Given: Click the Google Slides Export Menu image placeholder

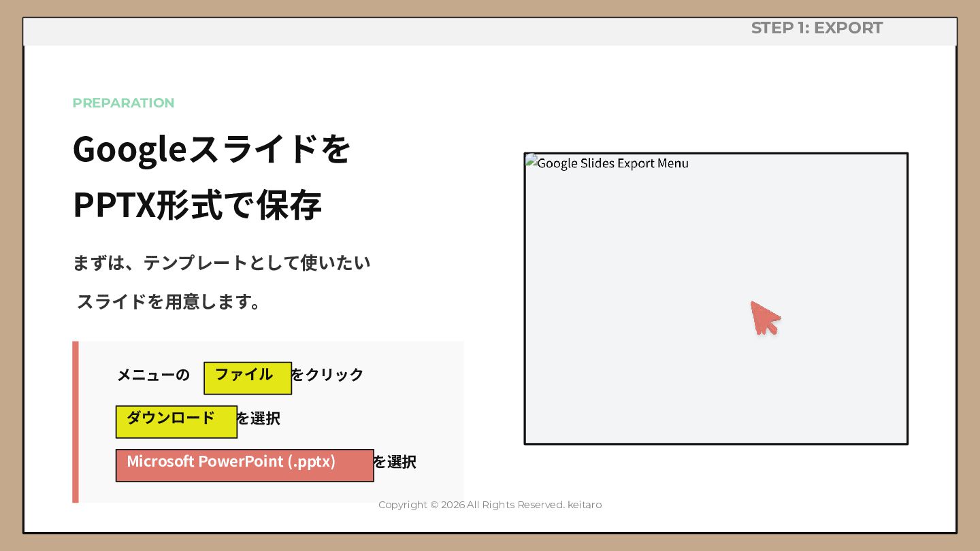Looking at the screenshot, I should [x=716, y=299].
